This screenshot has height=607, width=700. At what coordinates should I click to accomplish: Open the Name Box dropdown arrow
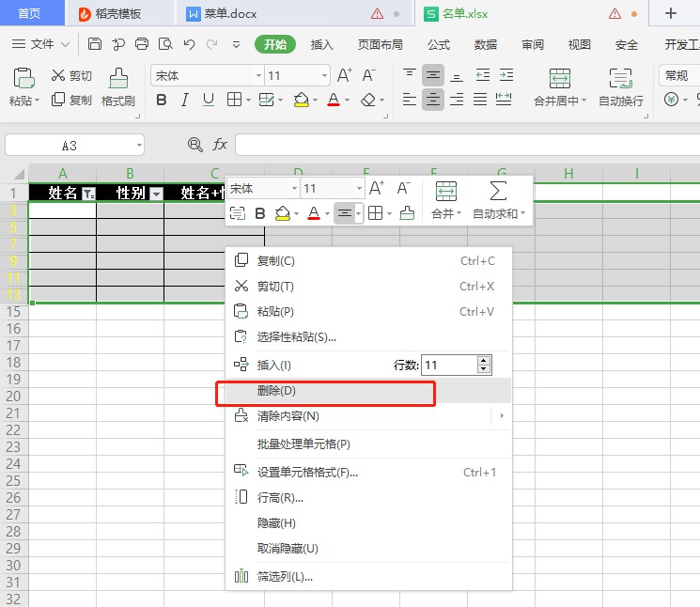(138, 145)
